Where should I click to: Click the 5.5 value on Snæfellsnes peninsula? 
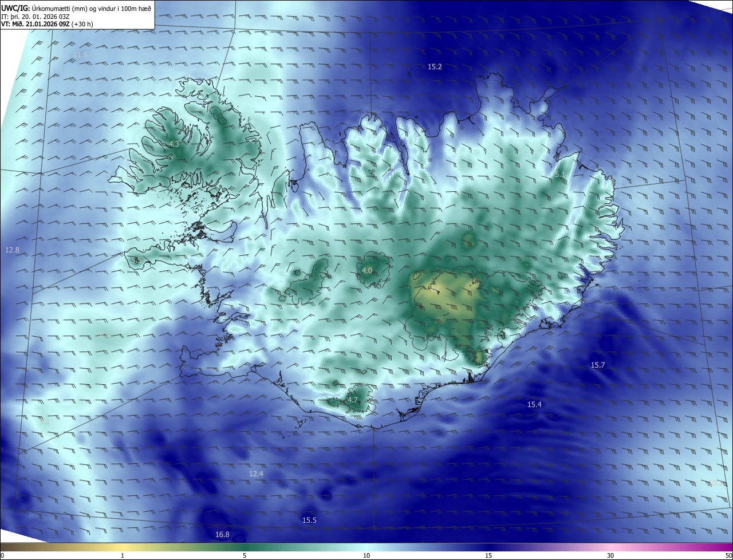point(136,261)
